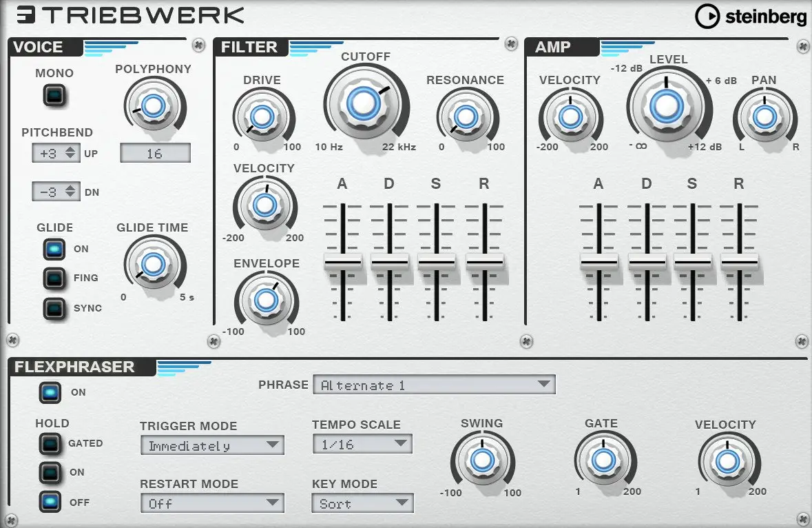812x528 pixels.
Task: Click the Pan knob
Action: pyautogui.click(x=764, y=117)
